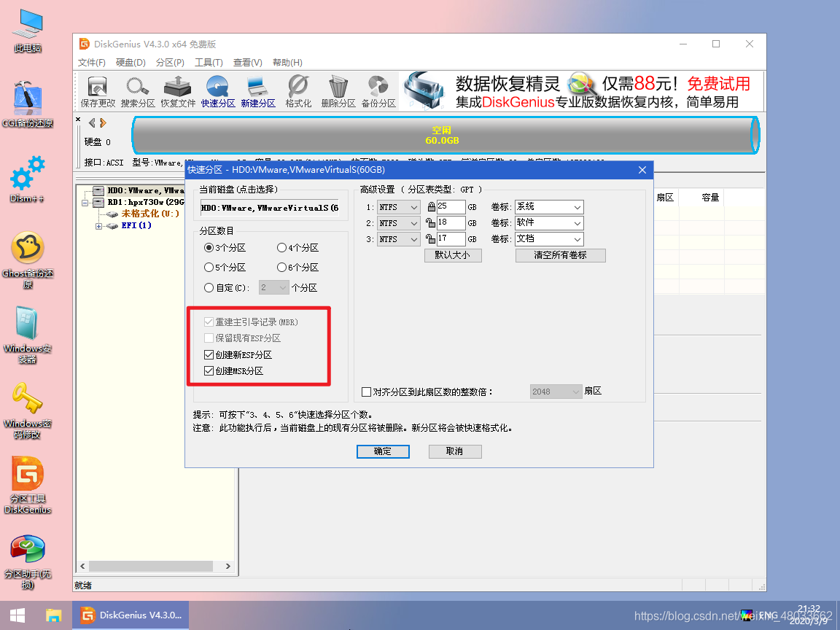The width and height of the screenshot is (840, 630).
Task: Close the 快速分区 dialog
Action: pos(642,170)
